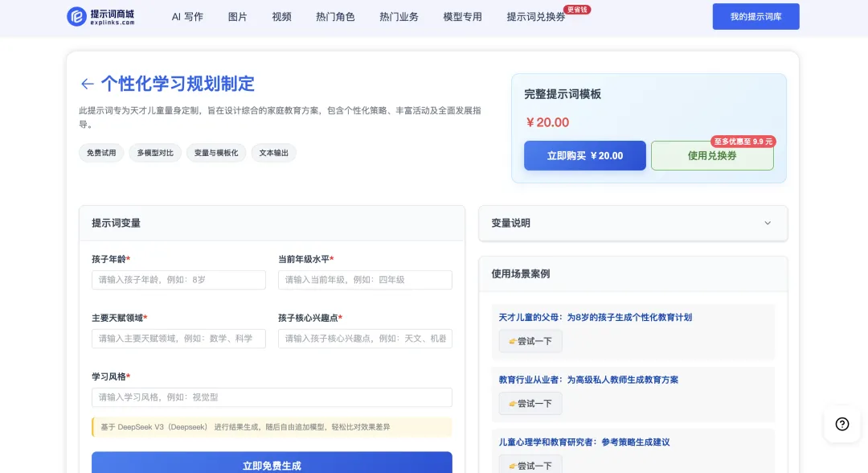This screenshot has height=473, width=868.
Task: Focus the 主要天赋领域 input field
Action: 178,339
